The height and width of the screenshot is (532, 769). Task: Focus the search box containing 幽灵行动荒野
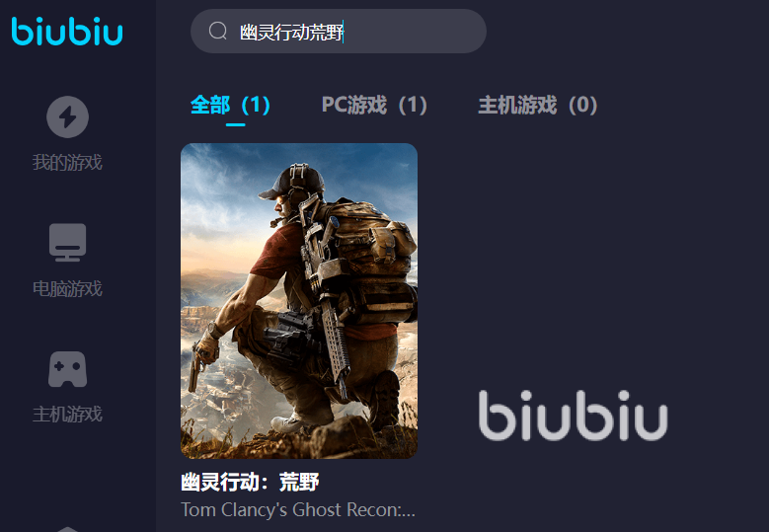click(339, 32)
